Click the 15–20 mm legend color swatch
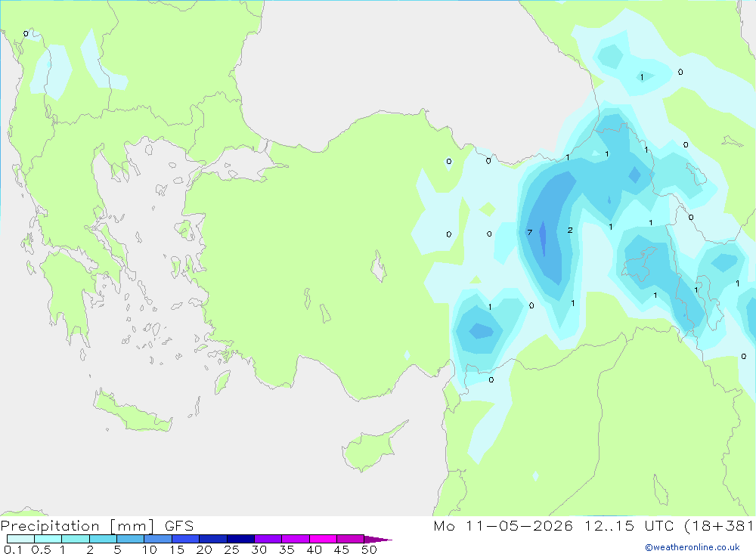 [x=186, y=539]
